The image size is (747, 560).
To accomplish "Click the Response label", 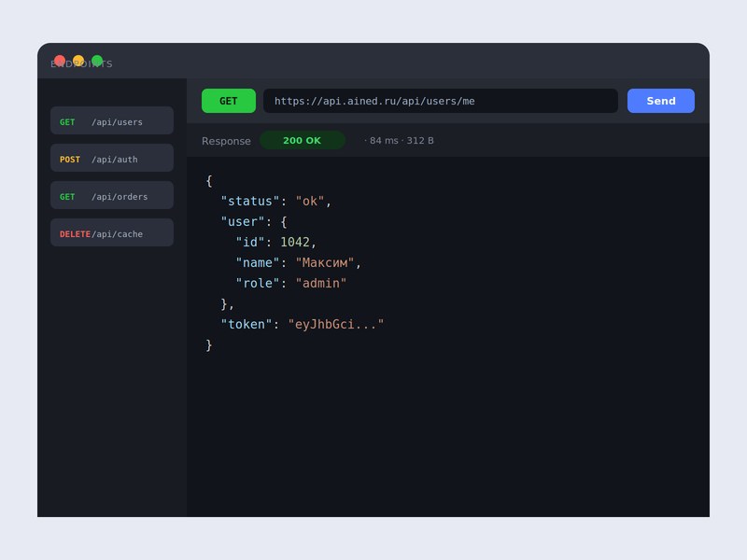I will (226, 141).
